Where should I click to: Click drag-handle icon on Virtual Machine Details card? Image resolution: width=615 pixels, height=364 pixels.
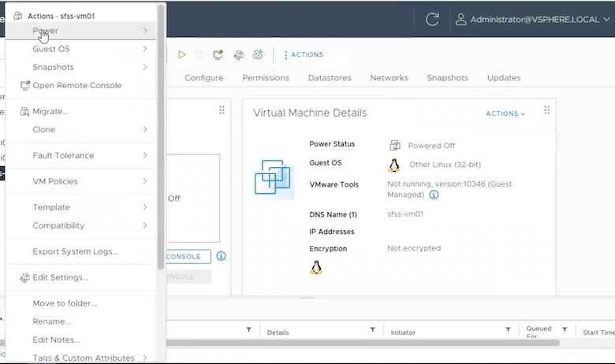547,110
